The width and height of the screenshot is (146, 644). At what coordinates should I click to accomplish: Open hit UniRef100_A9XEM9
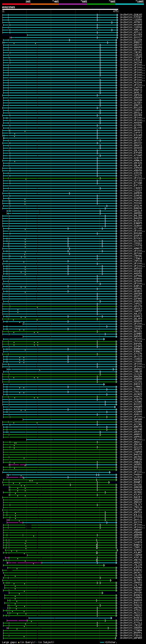click(x=131, y=123)
